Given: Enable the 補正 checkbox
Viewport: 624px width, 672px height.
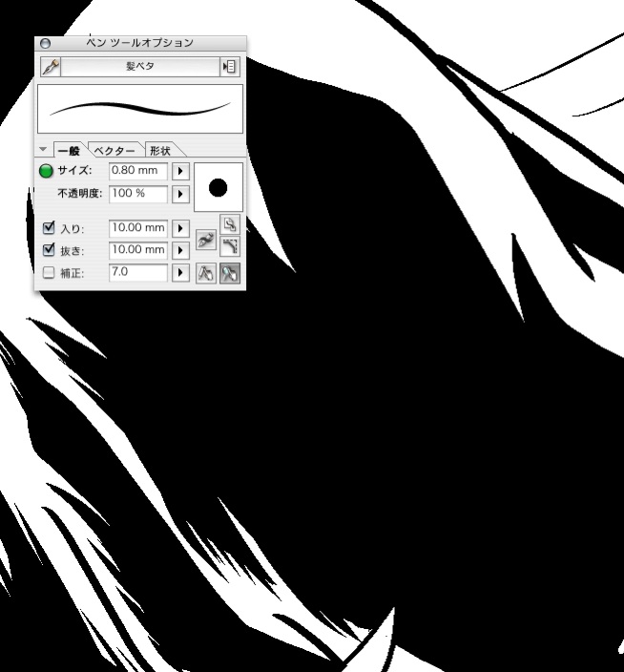Looking at the screenshot, I should [x=49, y=273].
